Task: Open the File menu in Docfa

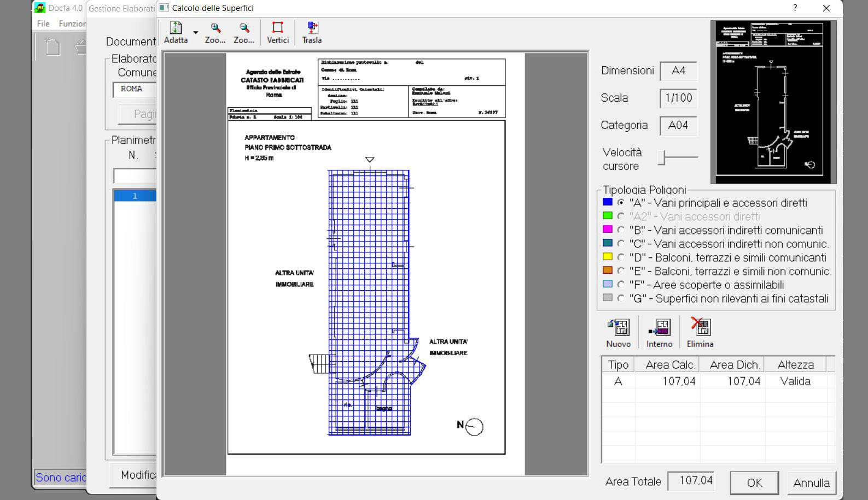Action: coord(43,23)
